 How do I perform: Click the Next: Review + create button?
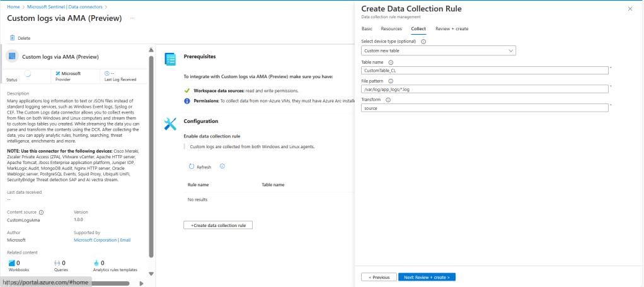pyautogui.click(x=427, y=277)
